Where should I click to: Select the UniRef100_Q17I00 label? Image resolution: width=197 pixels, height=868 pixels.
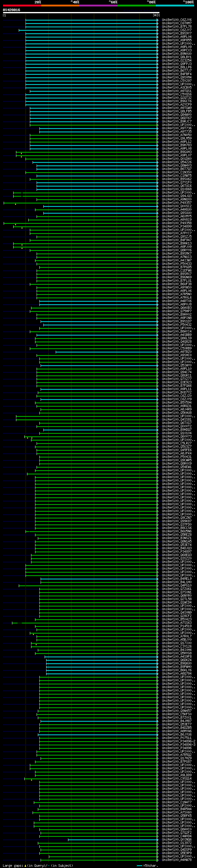point(176,643)
